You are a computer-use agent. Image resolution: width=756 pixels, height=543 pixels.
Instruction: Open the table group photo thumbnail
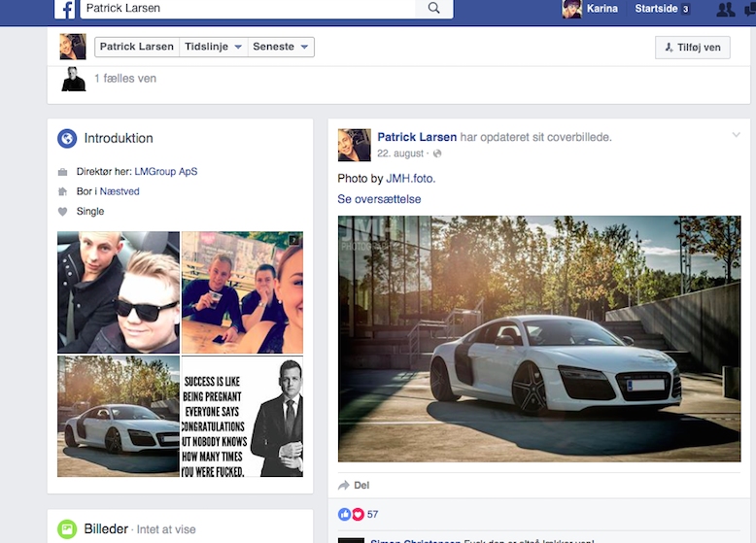pyautogui.click(x=243, y=292)
